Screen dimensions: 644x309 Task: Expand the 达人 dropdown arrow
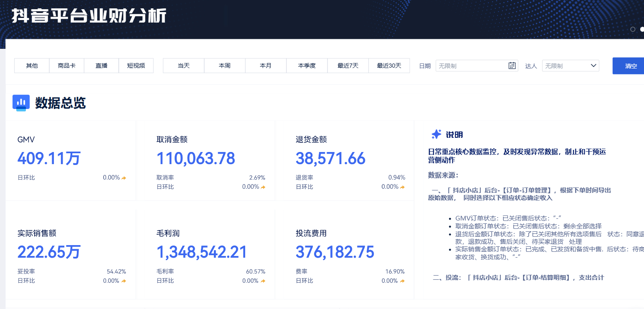[593, 66]
